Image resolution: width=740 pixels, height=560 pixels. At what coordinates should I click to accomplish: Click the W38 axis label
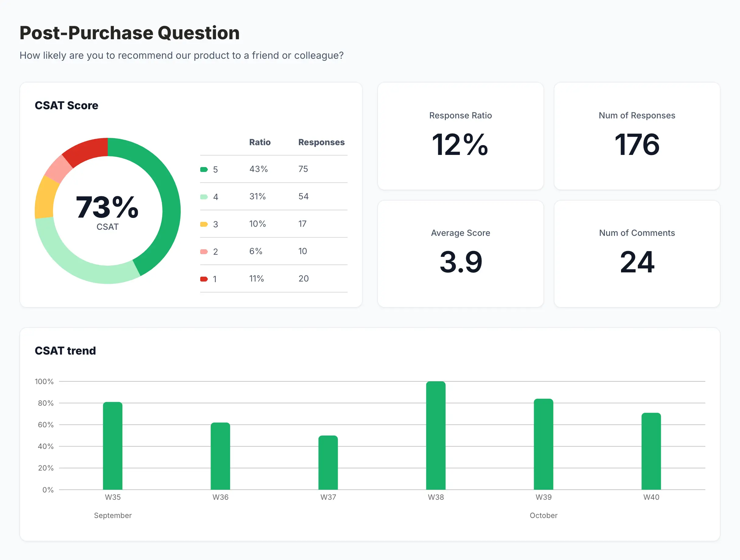pos(436,497)
